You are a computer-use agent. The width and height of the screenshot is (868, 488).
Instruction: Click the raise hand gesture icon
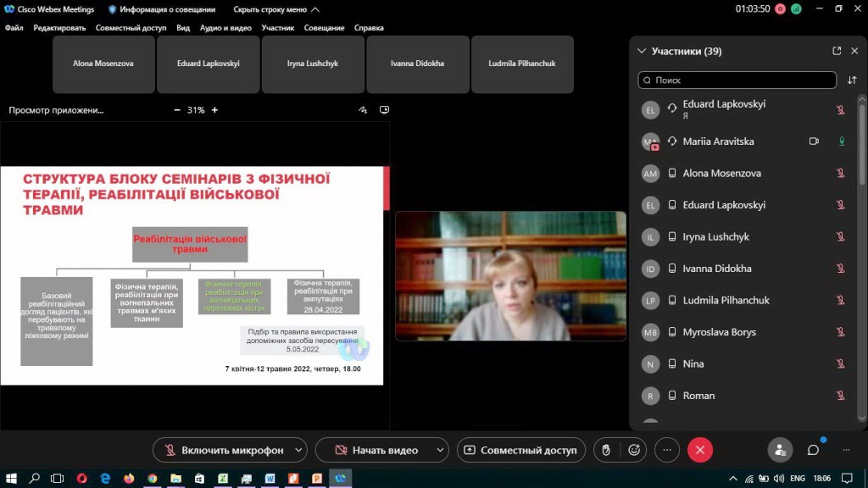(606, 450)
